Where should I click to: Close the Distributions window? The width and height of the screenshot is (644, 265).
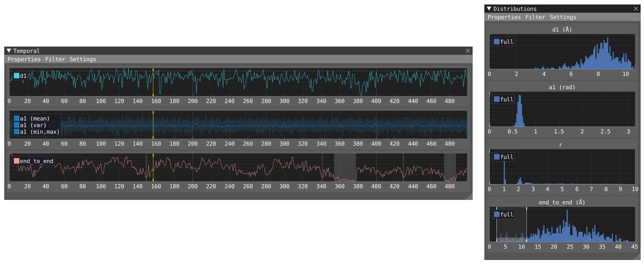coord(636,9)
